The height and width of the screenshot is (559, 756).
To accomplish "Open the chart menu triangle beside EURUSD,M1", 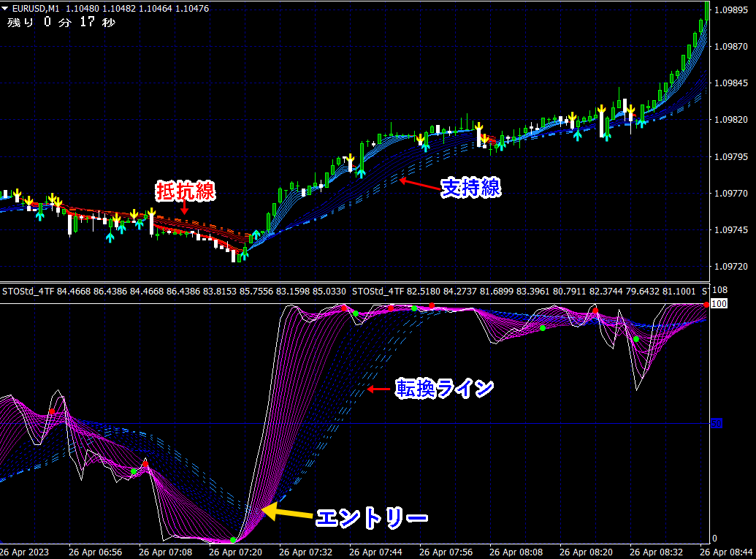I will (5, 9).
